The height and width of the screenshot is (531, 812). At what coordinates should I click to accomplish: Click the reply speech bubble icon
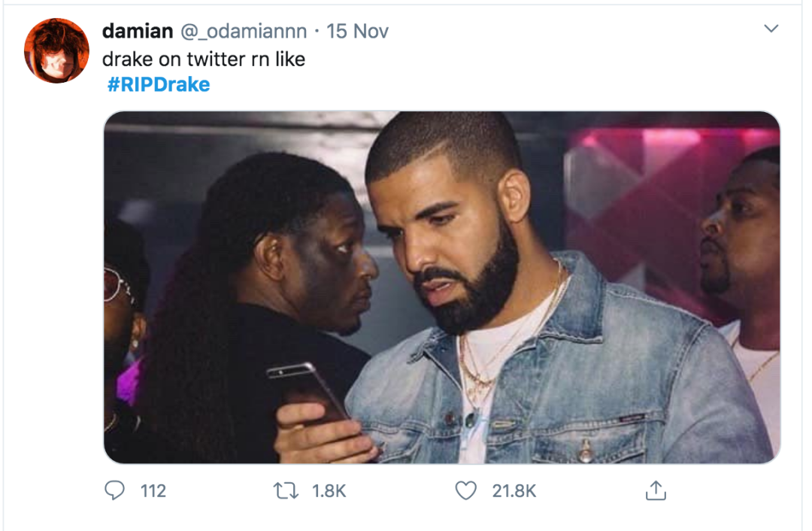pyautogui.click(x=114, y=491)
